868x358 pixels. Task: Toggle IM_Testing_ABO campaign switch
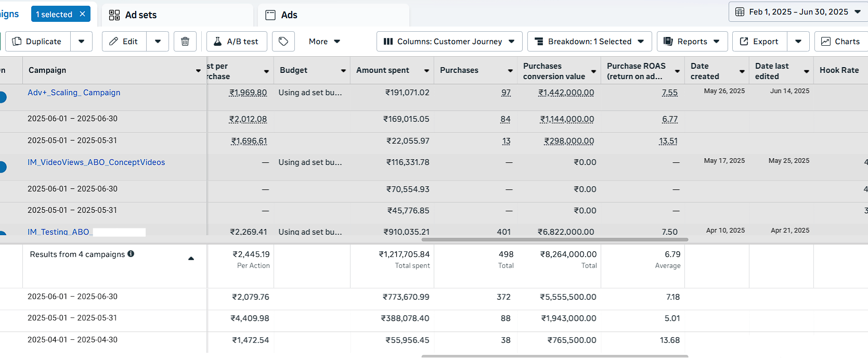pos(2,233)
